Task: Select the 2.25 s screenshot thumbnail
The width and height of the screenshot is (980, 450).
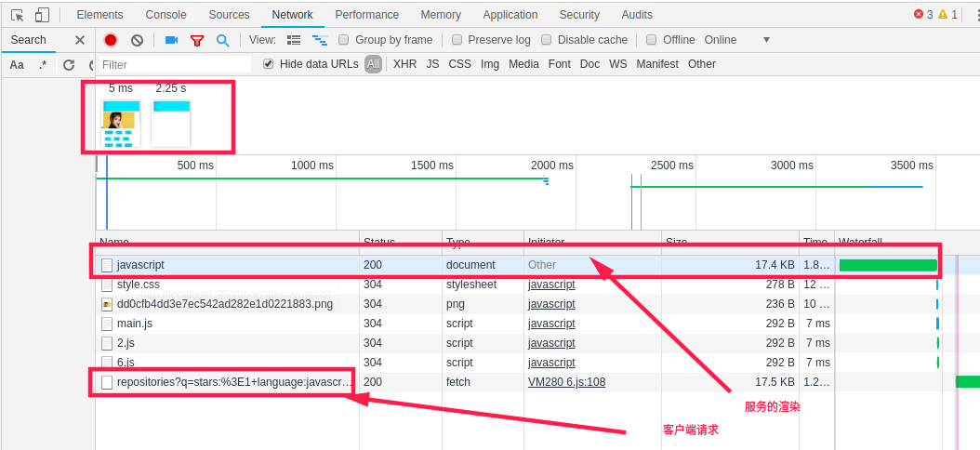Action: [171, 124]
